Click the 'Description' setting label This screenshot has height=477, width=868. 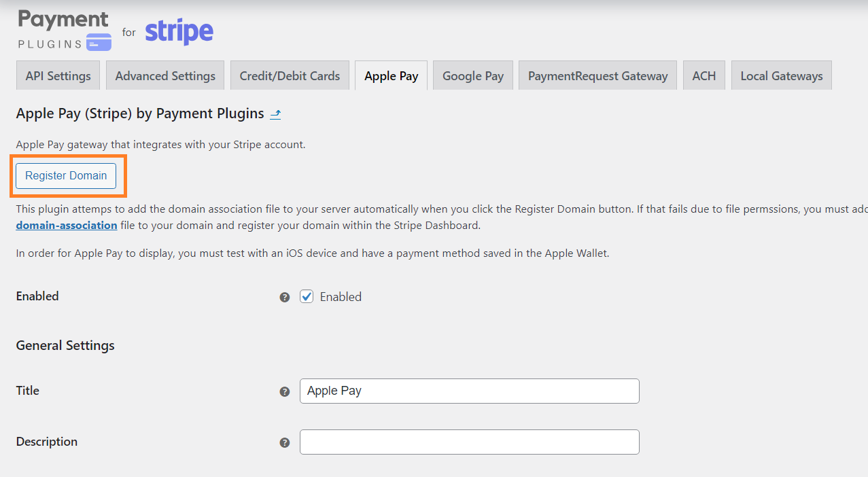pyautogui.click(x=47, y=441)
